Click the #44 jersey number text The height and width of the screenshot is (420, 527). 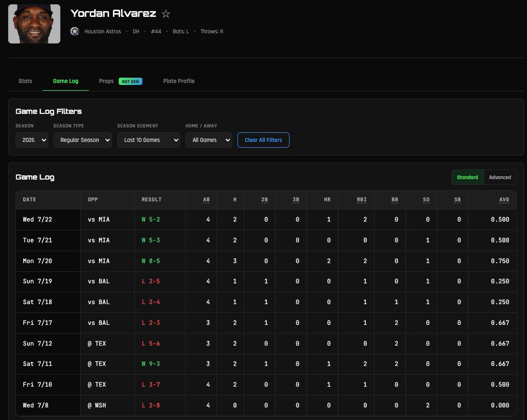[156, 31]
